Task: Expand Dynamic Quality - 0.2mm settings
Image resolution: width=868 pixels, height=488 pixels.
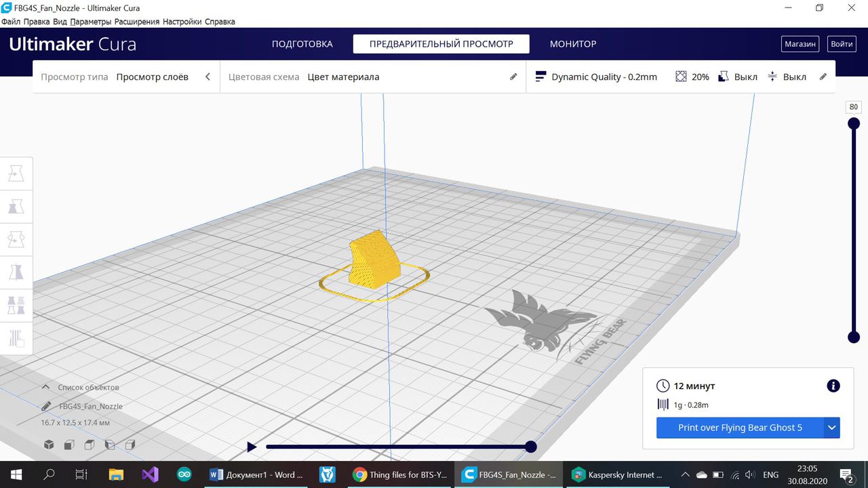Action: pyautogui.click(x=604, y=77)
